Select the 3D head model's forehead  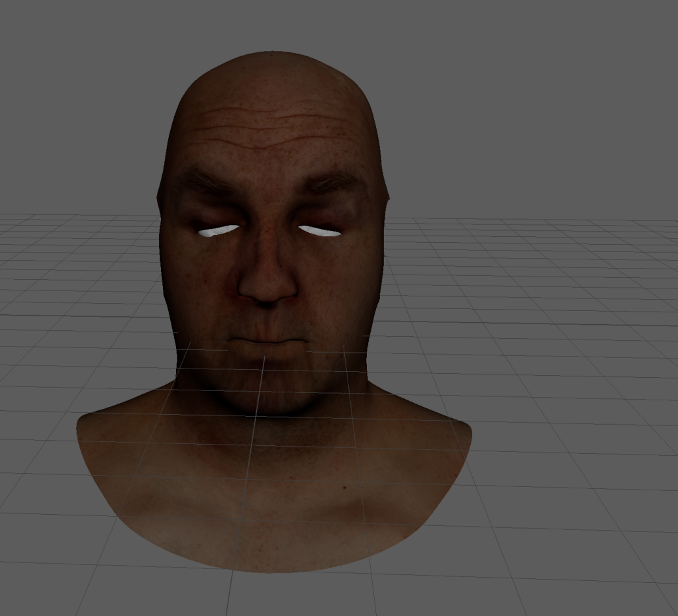click(270, 130)
